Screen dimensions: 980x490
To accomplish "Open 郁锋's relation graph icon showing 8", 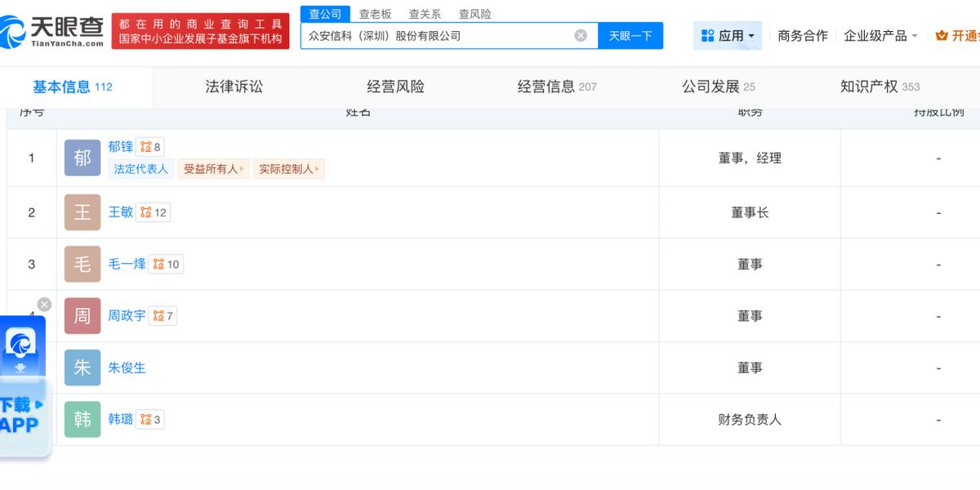I will (x=150, y=147).
